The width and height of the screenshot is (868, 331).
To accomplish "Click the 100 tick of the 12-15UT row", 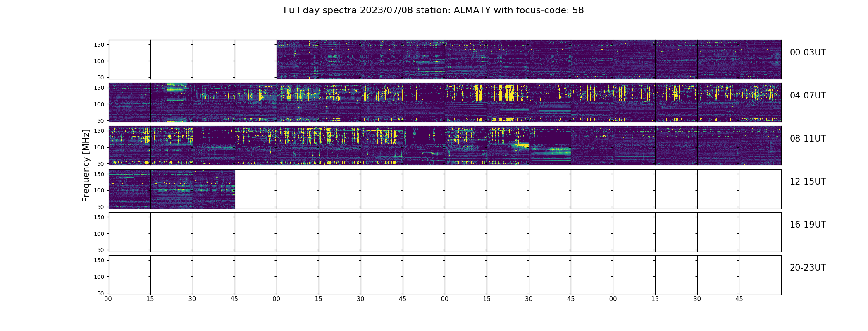I will [99, 190].
